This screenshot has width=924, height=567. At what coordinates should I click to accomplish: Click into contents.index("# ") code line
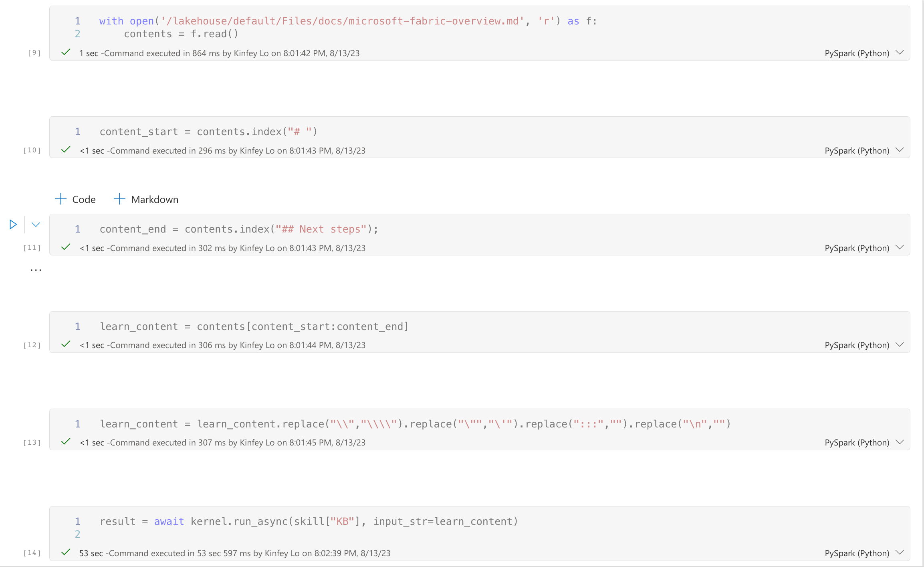click(x=208, y=132)
